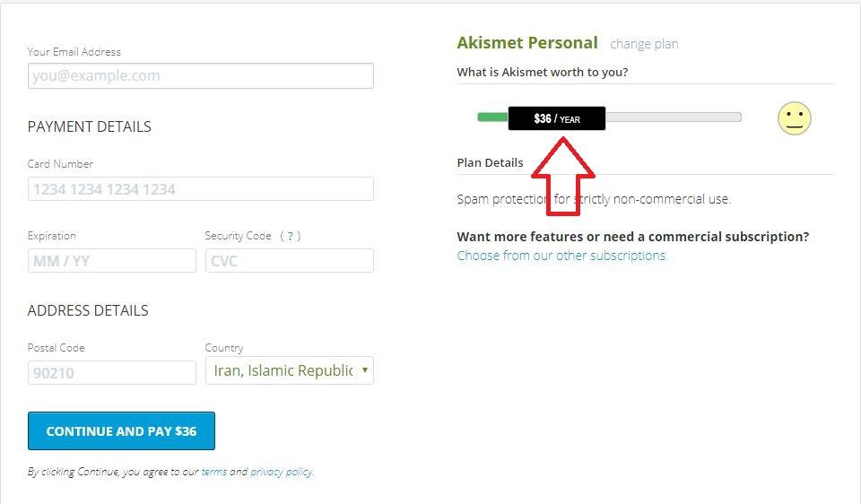Click the Postal Code label text
The height and width of the screenshot is (504, 861).
(57, 348)
